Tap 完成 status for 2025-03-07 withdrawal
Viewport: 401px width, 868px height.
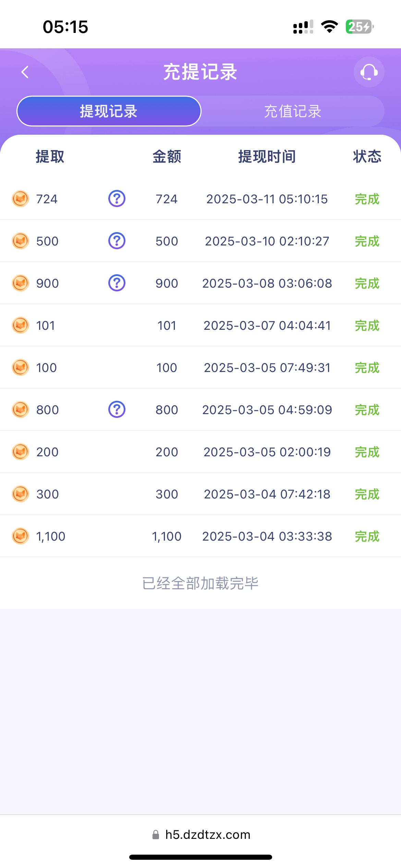[x=367, y=326]
